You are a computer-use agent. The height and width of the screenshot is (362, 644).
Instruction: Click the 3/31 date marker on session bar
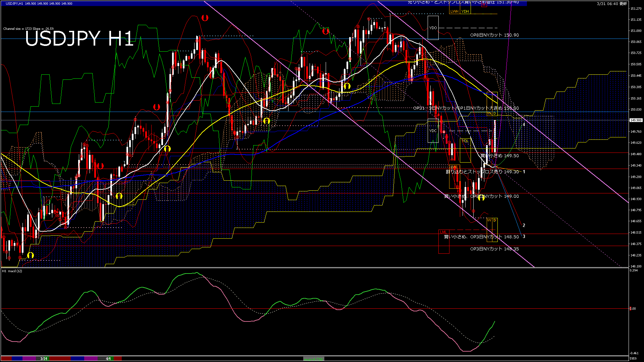pos(44,359)
